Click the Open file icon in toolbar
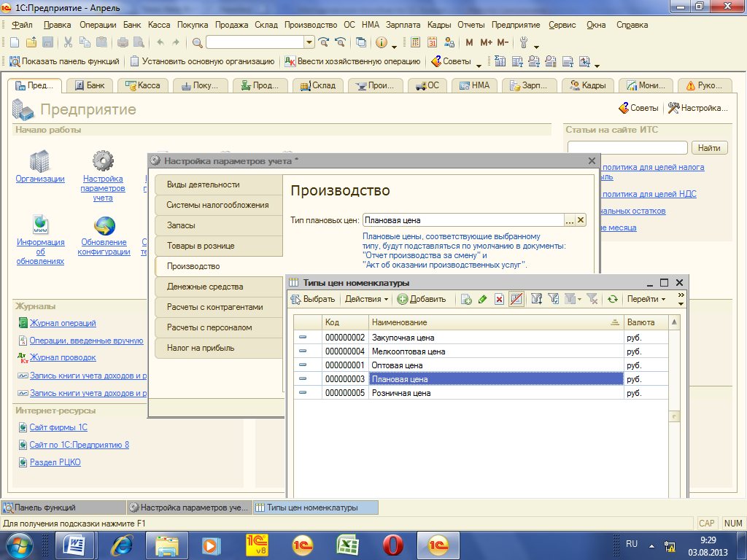Image resolution: width=747 pixels, height=560 pixels. (x=31, y=42)
